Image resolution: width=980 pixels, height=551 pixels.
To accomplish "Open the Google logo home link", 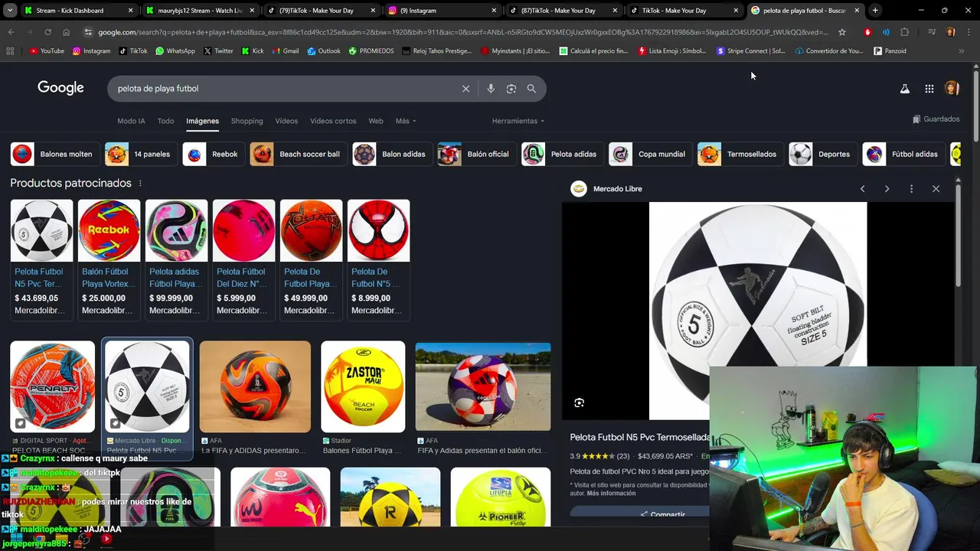I will coord(60,88).
